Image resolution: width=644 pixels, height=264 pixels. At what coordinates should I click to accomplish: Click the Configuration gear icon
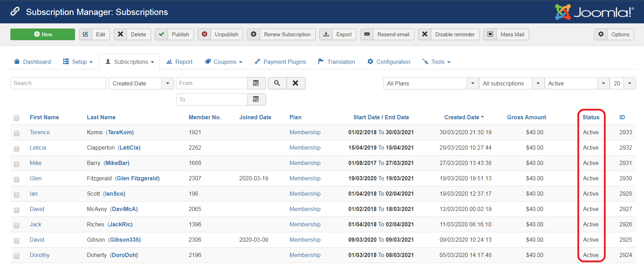370,62
